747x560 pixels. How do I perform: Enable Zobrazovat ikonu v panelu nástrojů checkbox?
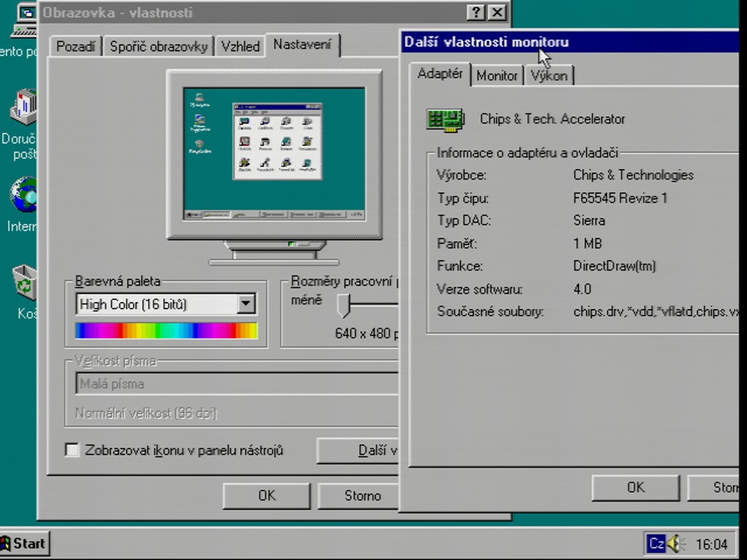coord(72,449)
